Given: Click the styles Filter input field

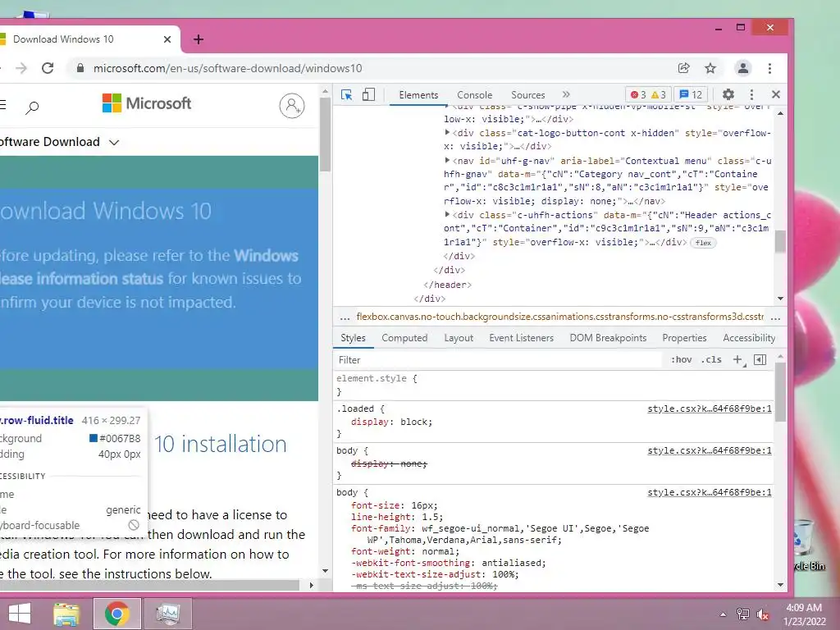Looking at the screenshot, I should point(498,360).
